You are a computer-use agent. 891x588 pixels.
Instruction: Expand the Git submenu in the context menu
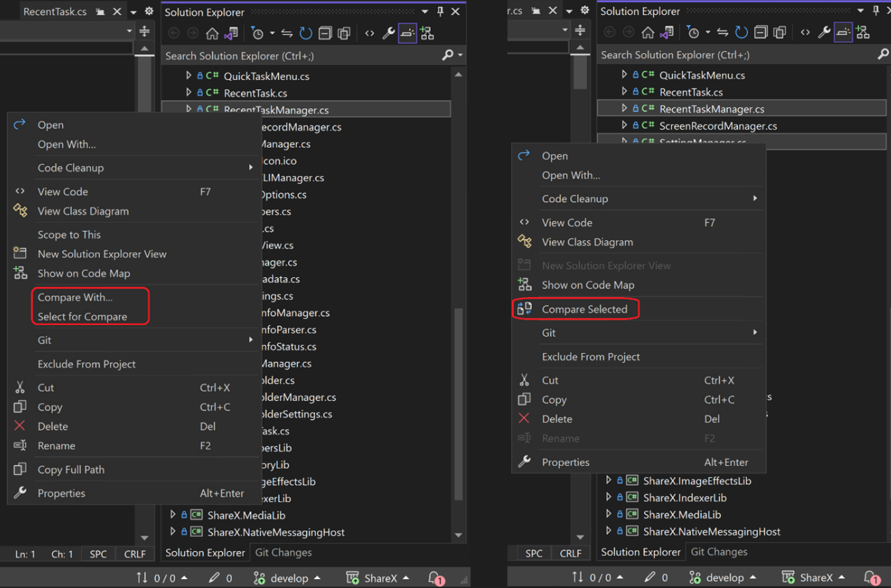(x=46, y=340)
